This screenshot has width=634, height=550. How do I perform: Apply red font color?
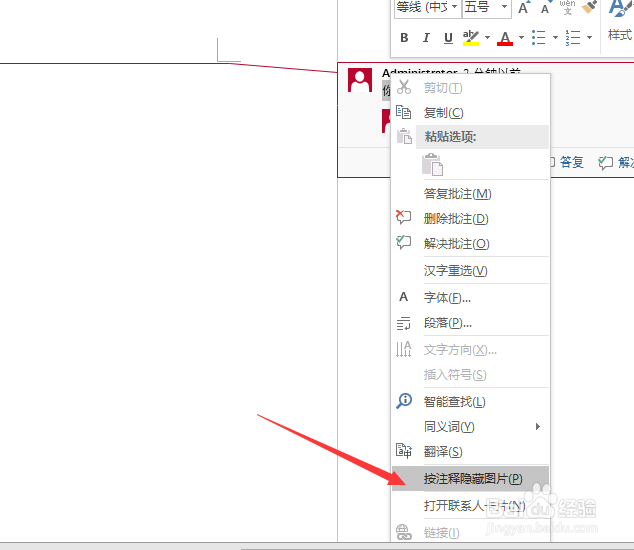tap(505, 38)
